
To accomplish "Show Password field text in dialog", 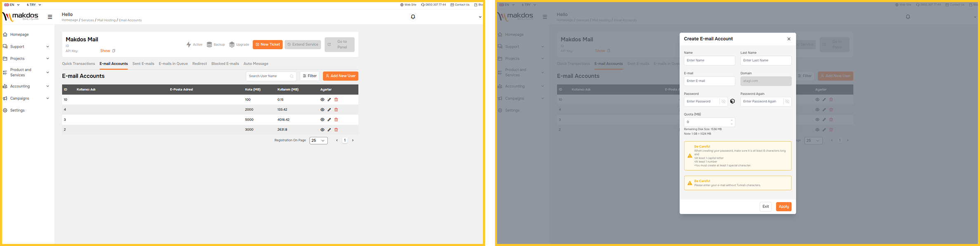I will coord(723,101).
